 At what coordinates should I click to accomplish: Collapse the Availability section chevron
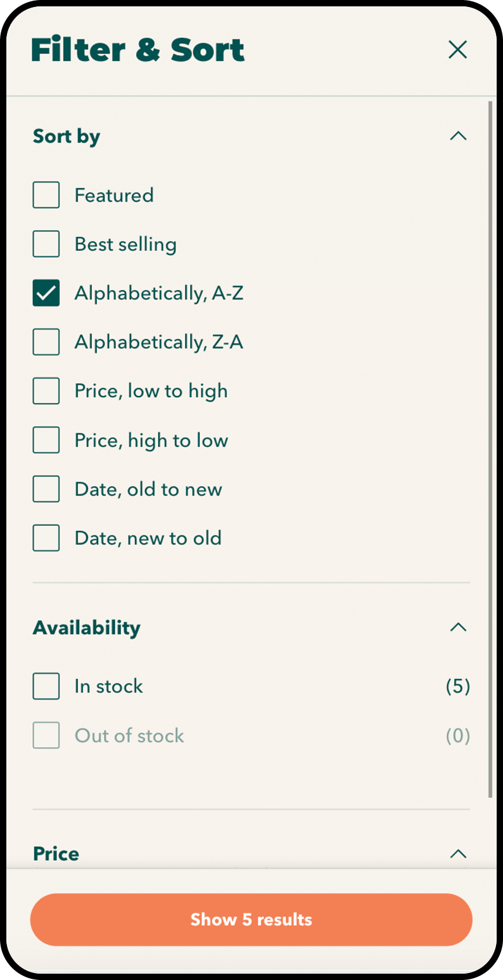457,627
